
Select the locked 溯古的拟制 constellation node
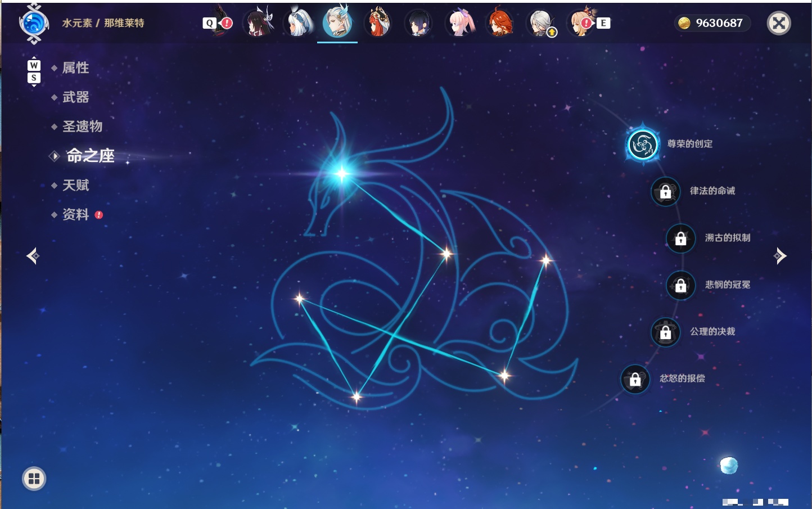point(680,238)
